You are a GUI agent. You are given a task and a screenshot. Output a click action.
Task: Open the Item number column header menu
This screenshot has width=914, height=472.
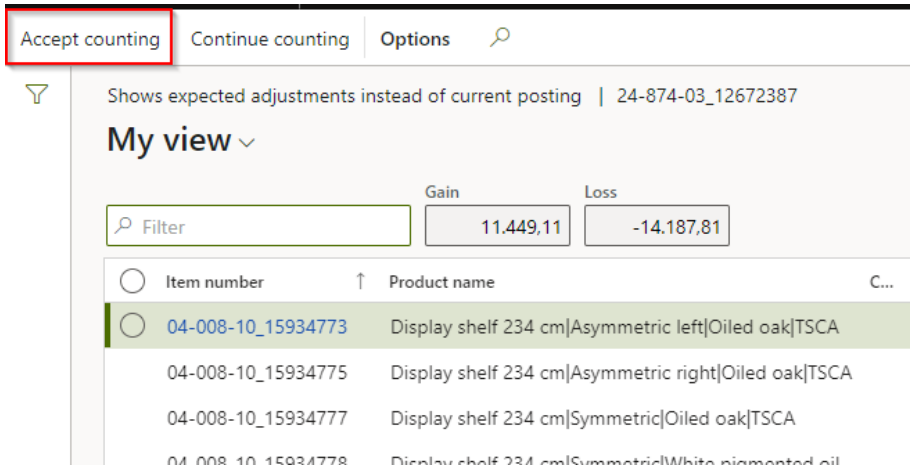click(215, 282)
